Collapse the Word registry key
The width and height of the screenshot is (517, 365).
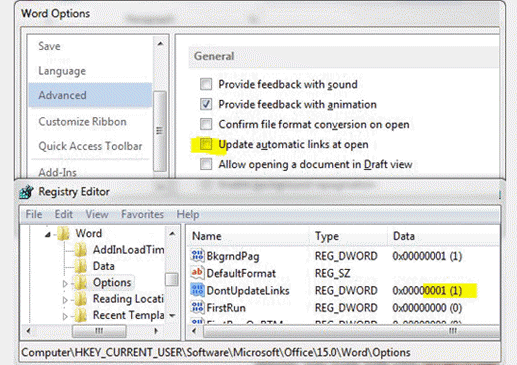pyautogui.click(x=48, y=235)
